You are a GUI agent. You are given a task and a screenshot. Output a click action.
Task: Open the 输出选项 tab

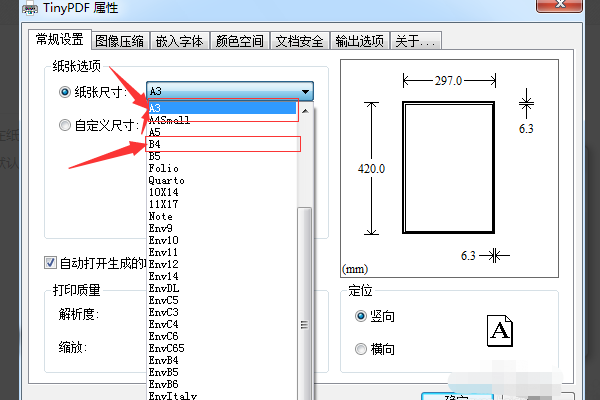click(360, 41)
